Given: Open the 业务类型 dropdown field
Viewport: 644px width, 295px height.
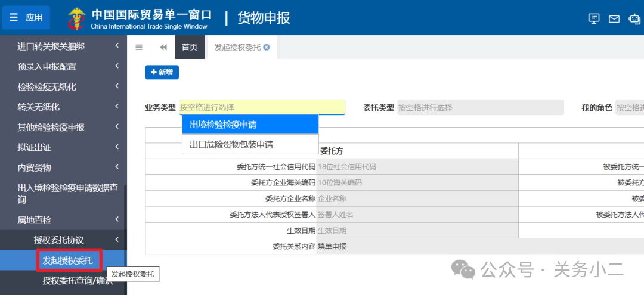Looking at the screenshot, I should (x=262, y=108).
